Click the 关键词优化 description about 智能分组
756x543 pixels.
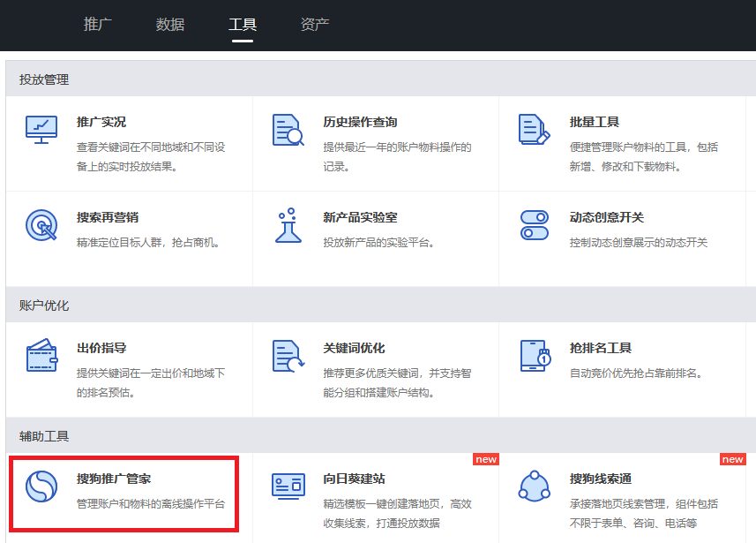(397, 383)
